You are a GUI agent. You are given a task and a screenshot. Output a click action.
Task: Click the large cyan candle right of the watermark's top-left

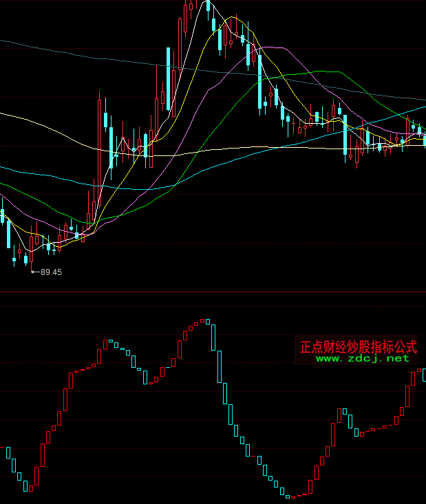(345, 134)
